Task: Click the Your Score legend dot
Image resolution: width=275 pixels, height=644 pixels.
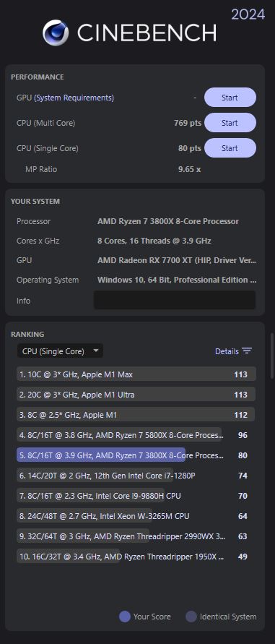Action: [125, 617]
